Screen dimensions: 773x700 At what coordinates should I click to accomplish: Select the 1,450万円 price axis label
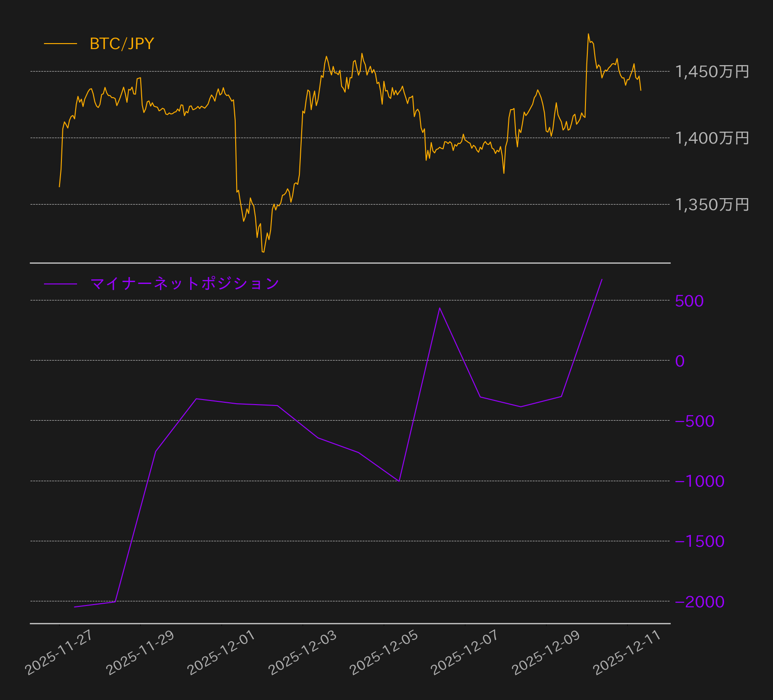click(712, 72)
